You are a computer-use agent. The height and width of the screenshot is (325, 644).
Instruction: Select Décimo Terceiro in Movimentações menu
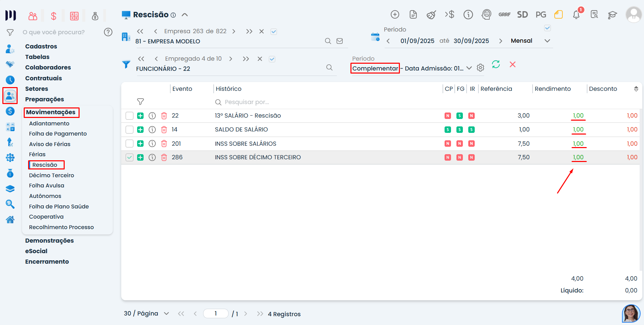[x=51, y=175]
